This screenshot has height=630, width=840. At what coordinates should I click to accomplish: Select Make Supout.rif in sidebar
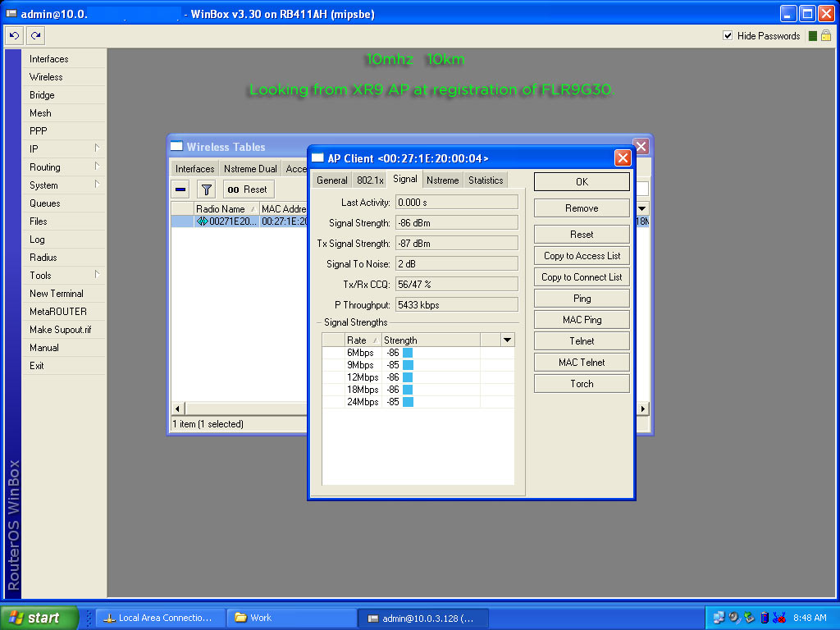(63, 330)
